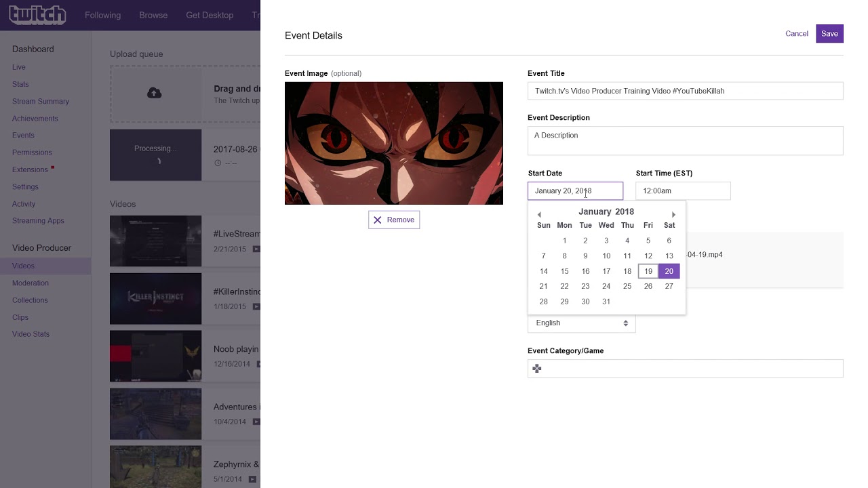This screenshot has height=488, width=868.
Task: Open the Start Time 12:00am field
Action: (x=683, y=191)
